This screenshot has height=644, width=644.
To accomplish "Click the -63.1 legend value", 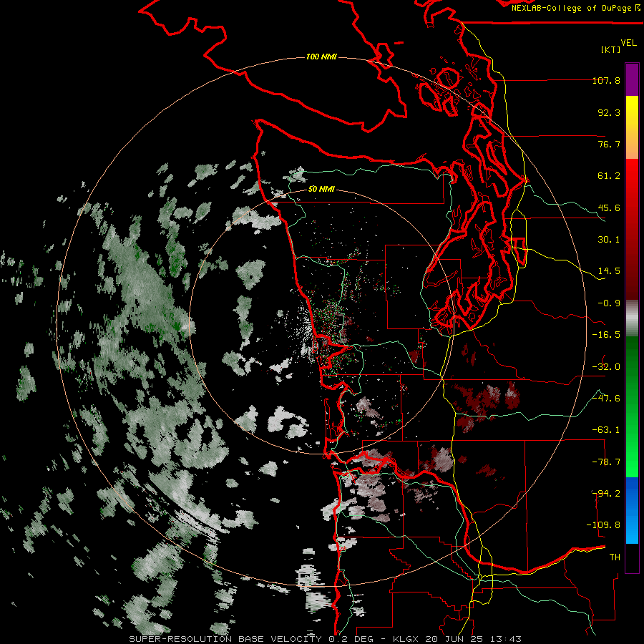I will point(606,430).
